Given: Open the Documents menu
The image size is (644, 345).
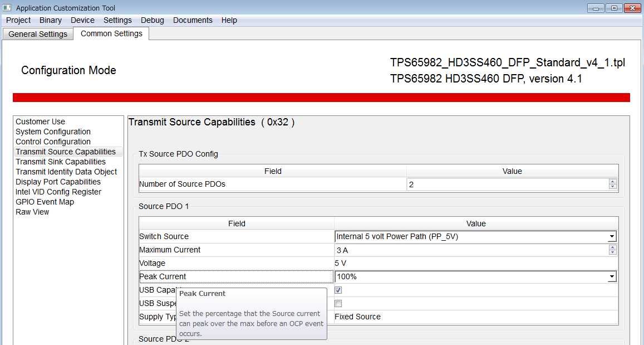Looking at the screenshot, I should [x=193, y=20].
